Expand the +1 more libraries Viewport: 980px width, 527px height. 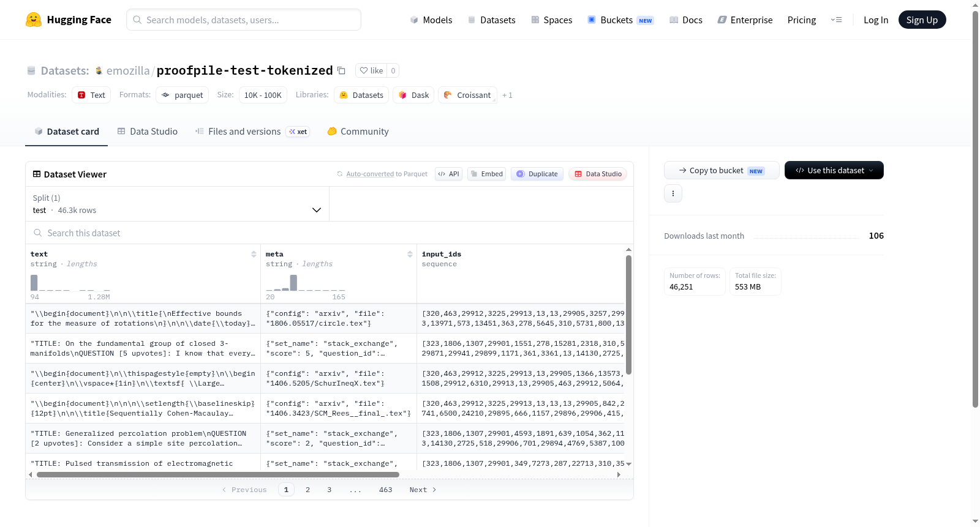[x=507, y=95]
